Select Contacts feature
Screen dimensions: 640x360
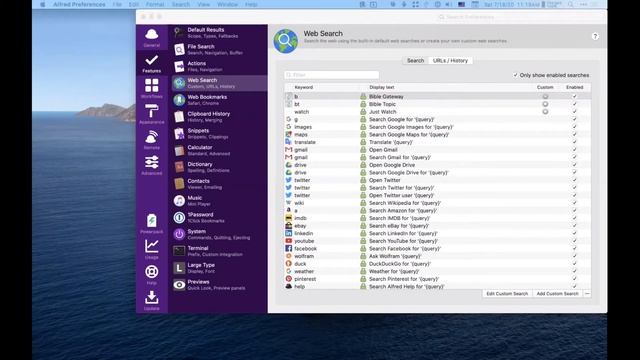coord(219,184)
